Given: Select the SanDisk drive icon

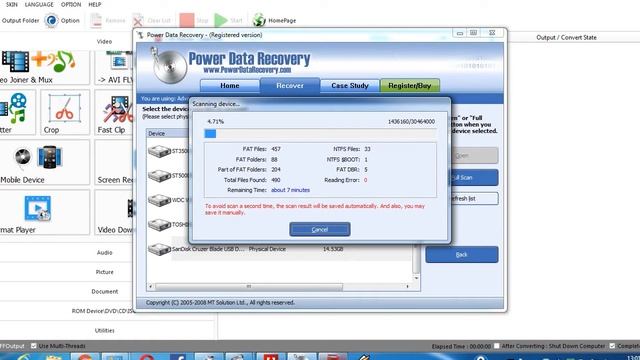Looking at the screenshot, I should tap(159, 249).
